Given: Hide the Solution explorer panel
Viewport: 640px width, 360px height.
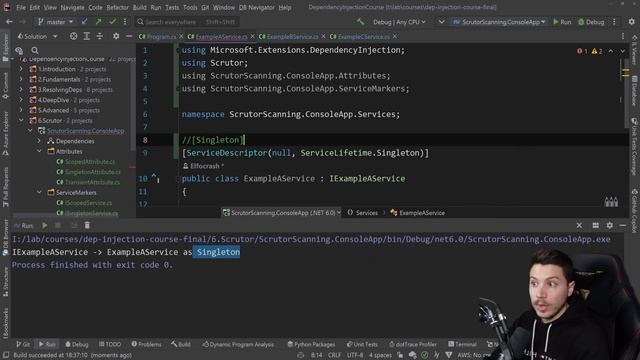Looking at the screenshot, I should pos(129,36).
